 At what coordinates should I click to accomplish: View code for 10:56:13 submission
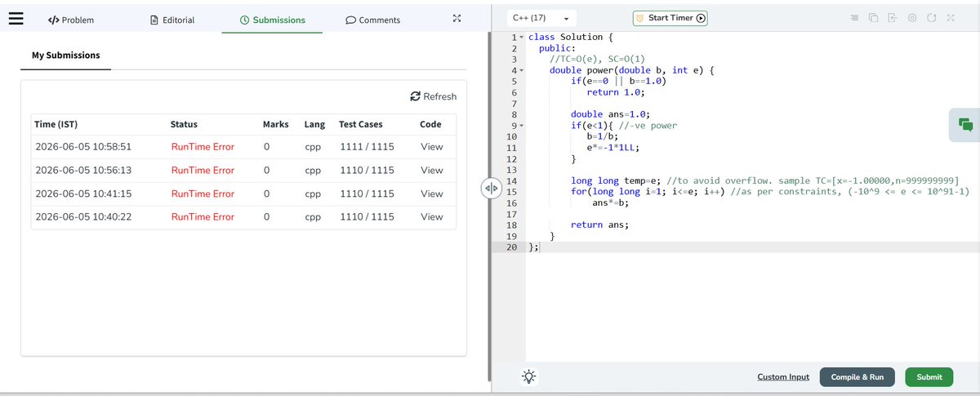[431, 171]
